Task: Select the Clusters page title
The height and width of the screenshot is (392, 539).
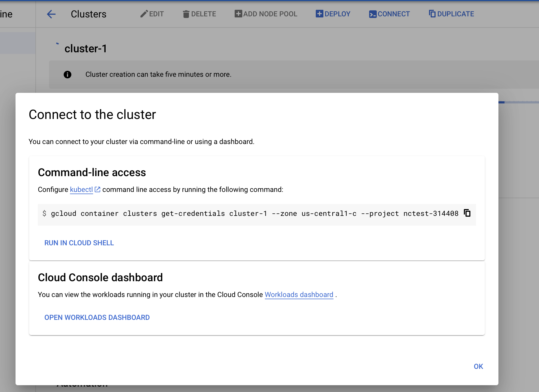Action: (88, 14)
